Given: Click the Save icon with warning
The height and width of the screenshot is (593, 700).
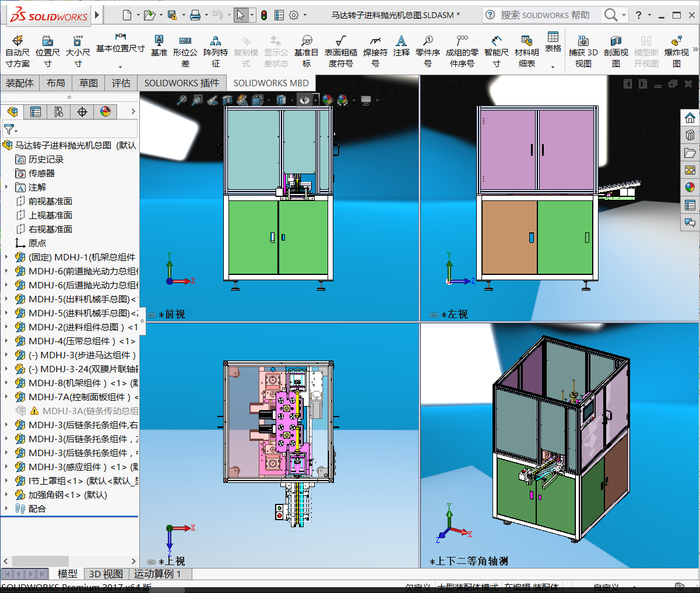Looking at the screenshot, I should tap(172, 15).
